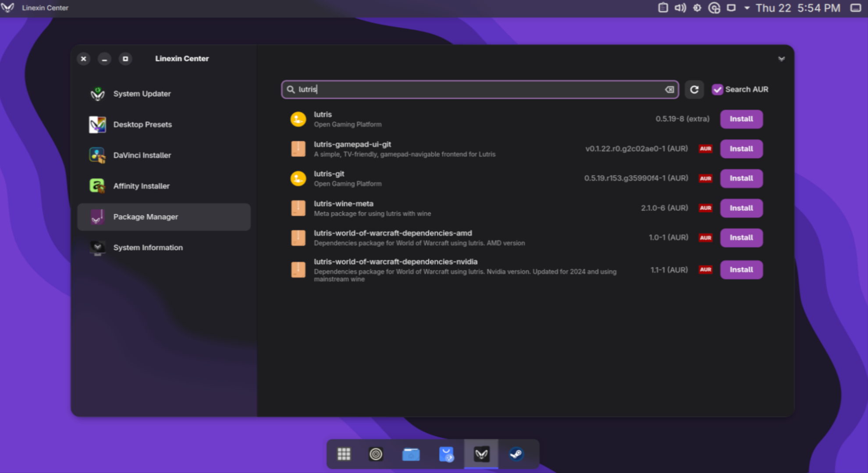Click AUR badge on lutris-git row
The width and height of the screenshot is (868, 473).
point(705,178)
